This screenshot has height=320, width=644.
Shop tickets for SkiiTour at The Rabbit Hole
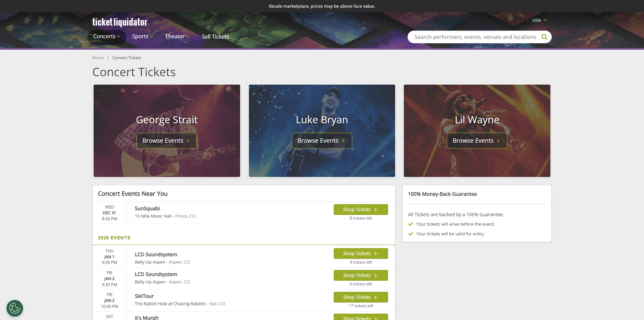click(361, 297)
